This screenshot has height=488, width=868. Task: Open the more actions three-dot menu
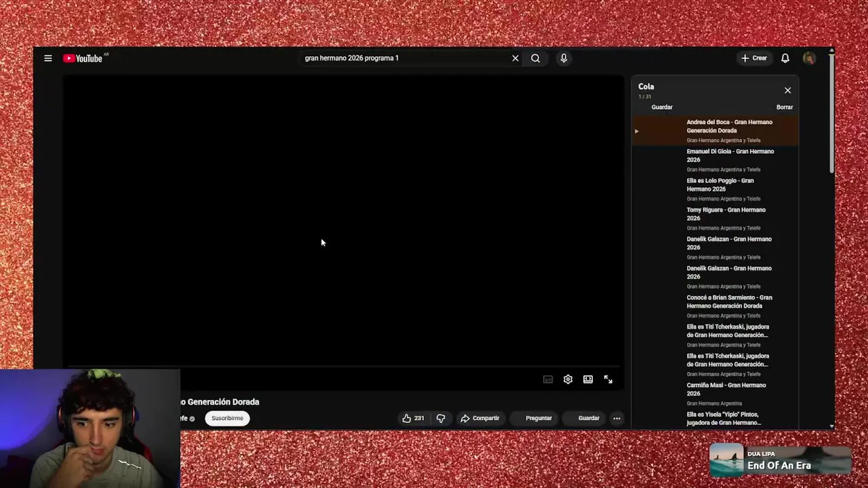coord(616,418)
